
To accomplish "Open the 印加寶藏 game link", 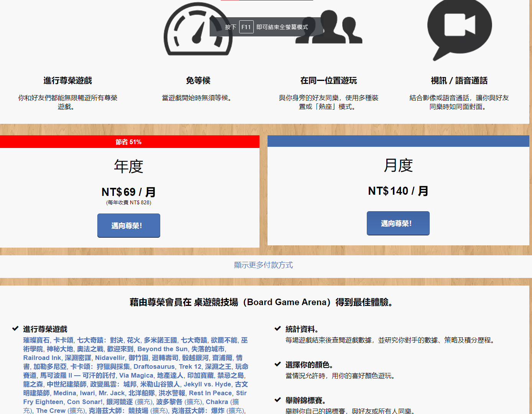I will coord(200,375).
